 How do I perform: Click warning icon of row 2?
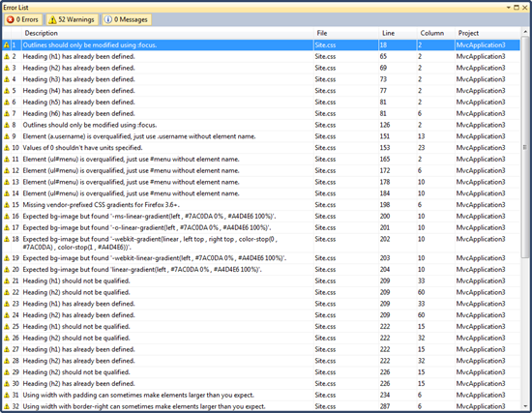point(7,57)
